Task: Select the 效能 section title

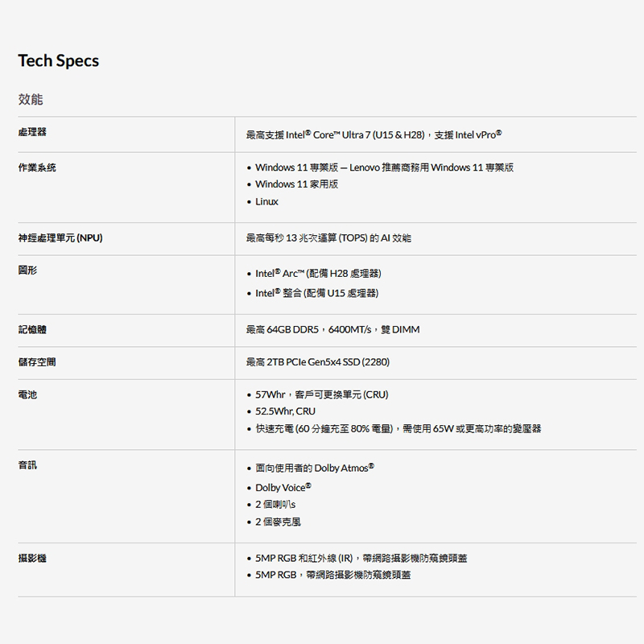Action: click(x=31, y=99)
